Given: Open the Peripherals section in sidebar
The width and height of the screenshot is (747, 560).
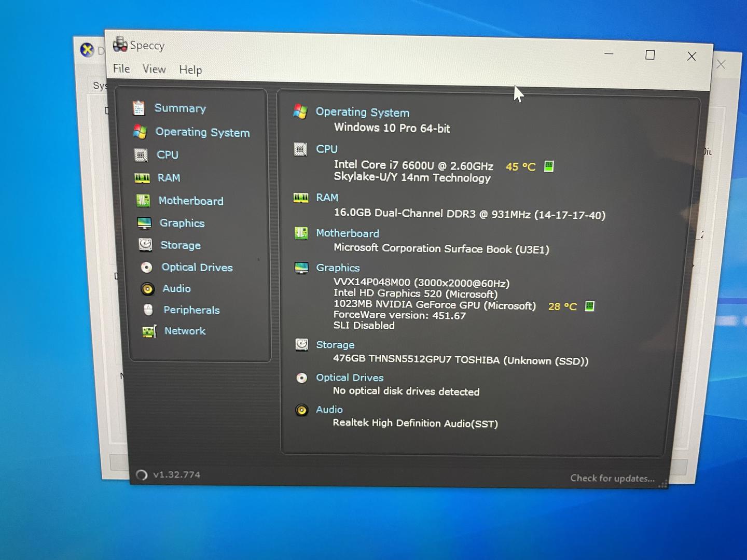Looking at the screenshot, I should (x=191, y=310).
